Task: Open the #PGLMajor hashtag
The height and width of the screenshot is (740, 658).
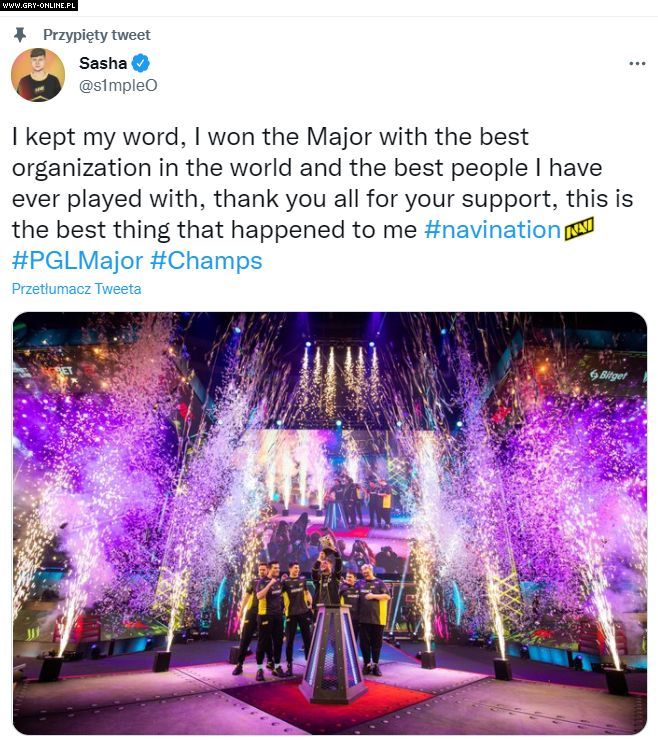Action: (x=77, y=261)
